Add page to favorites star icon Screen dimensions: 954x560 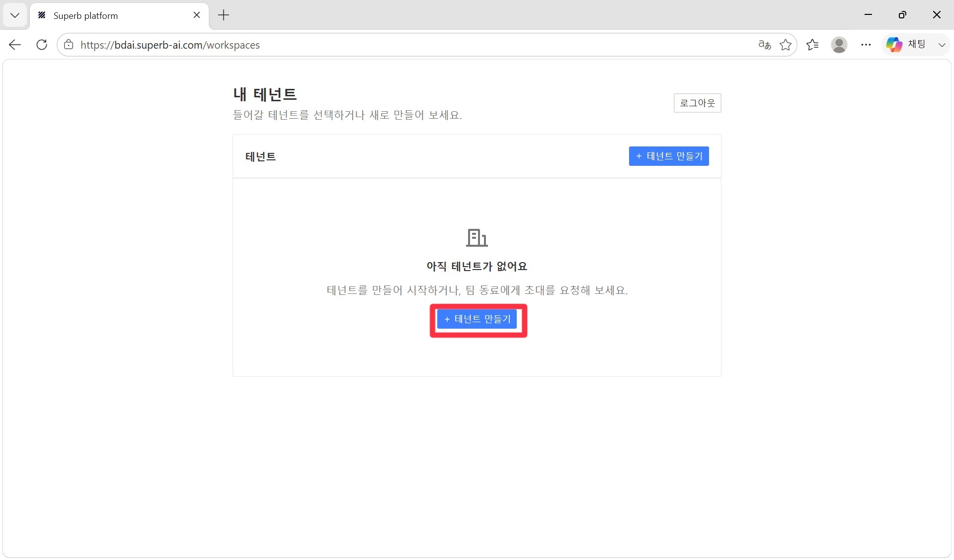786,45
